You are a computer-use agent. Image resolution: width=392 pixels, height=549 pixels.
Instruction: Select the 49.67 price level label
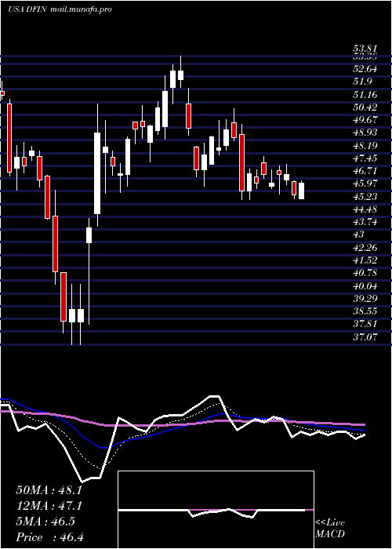(365, 120)
